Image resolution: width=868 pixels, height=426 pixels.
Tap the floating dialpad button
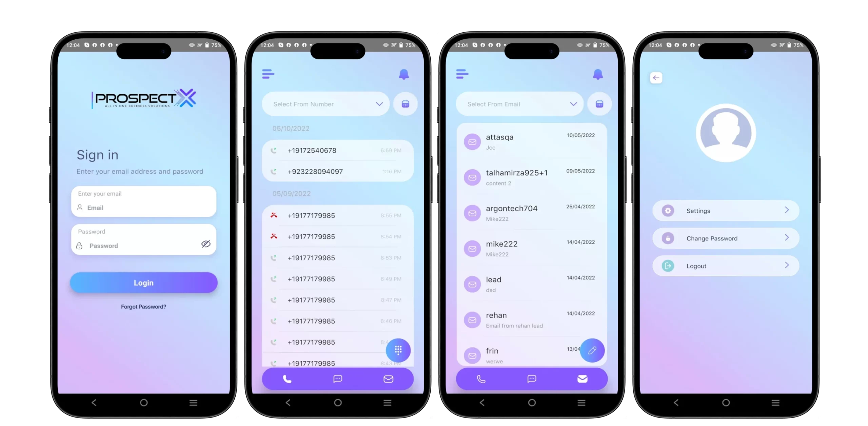[398, 350]
